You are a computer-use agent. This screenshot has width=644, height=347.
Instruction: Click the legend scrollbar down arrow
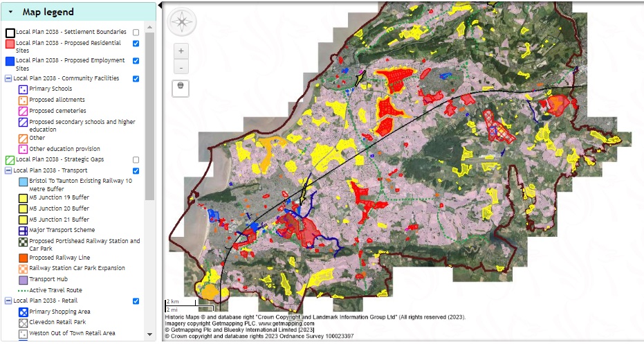(x=150, y=334)
